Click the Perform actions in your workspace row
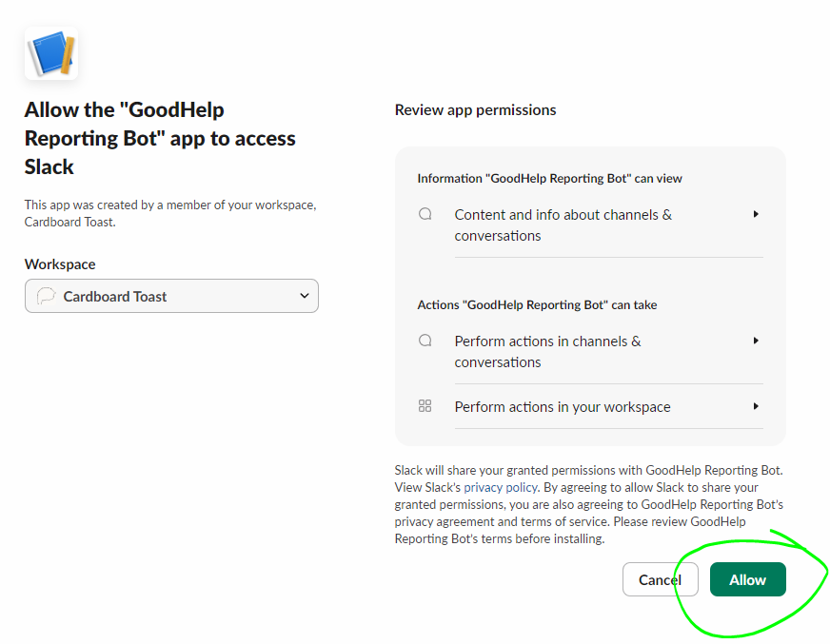Image resolution: width=830 pixels, height=644 pixels. pyautogui.click(x=562, y=406)
